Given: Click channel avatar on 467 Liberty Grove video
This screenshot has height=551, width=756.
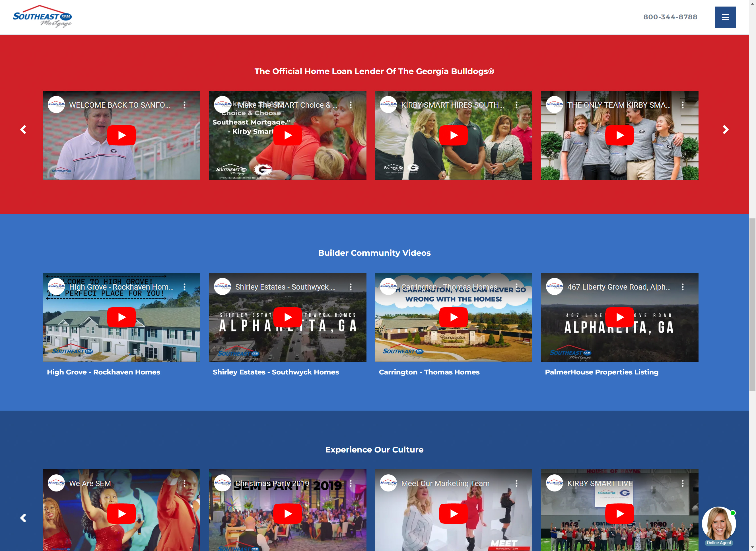Looking at the screenshot, I should (x=554, y=286).
